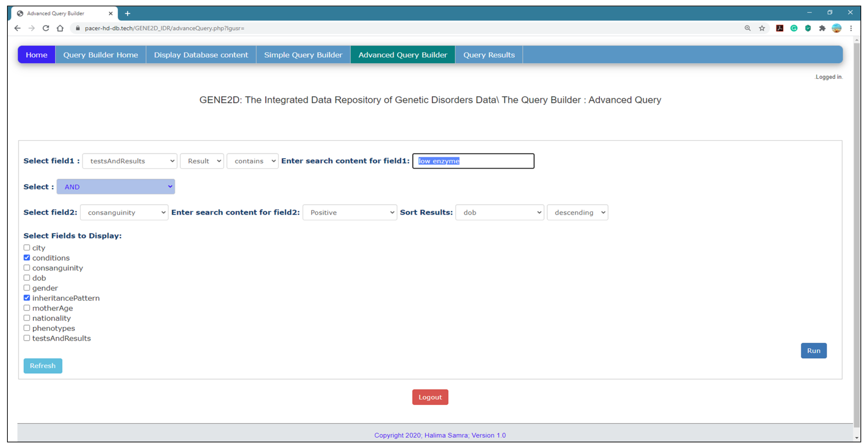Click the bookmark star icon
Screen dimensions: 868x448
click(761, 28)
